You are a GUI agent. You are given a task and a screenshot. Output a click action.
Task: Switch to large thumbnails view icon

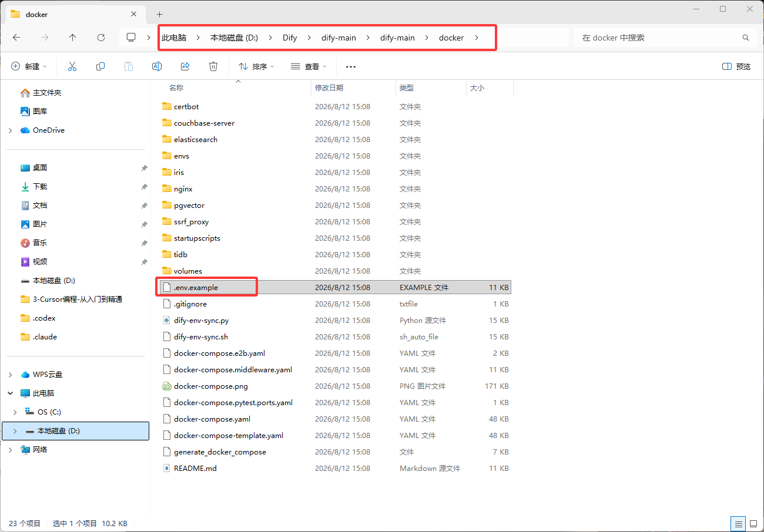pos(753,523)
